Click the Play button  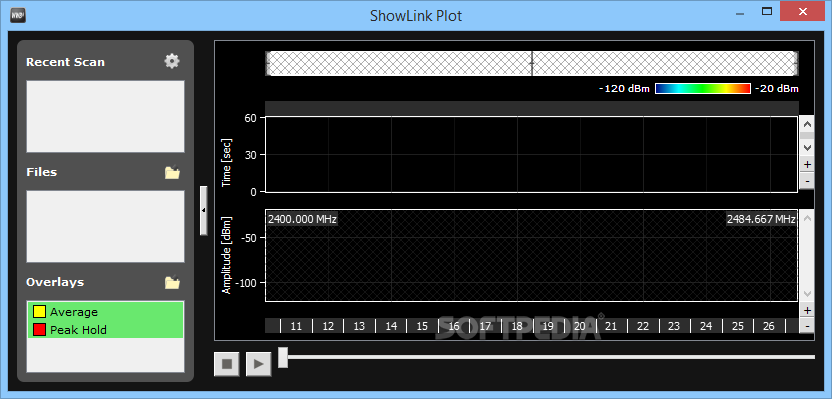(x=258, y=364)
